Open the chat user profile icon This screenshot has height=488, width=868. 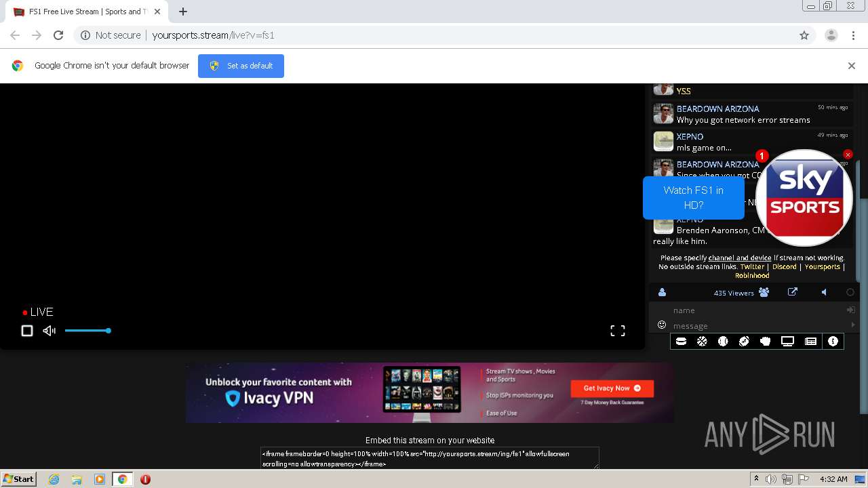tap(662, 293)
